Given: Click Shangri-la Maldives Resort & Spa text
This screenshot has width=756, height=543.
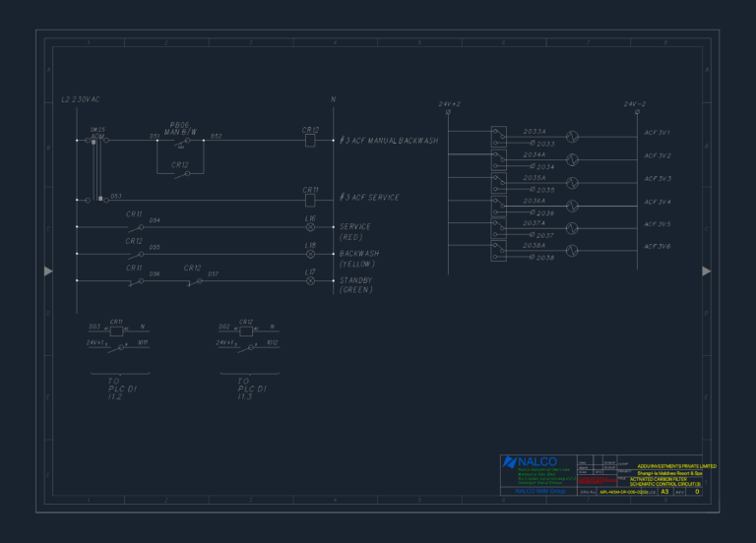Looking at the screenshot, I should [669, 473].
